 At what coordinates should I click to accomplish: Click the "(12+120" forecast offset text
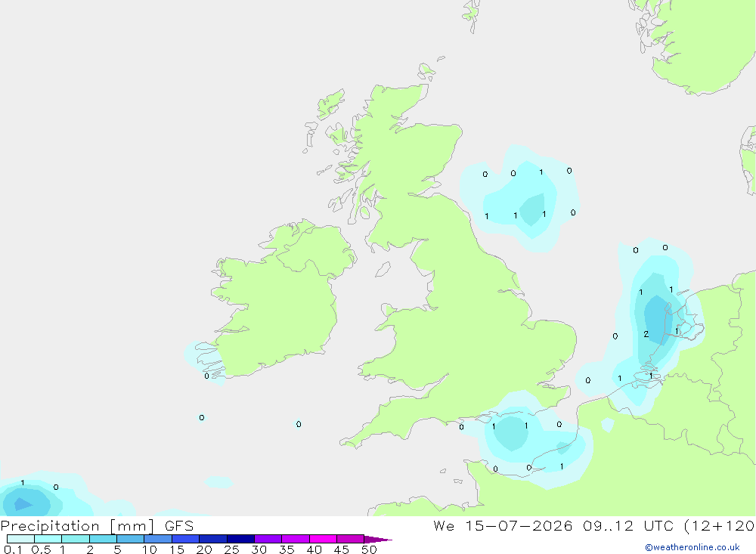coord(719,526)
